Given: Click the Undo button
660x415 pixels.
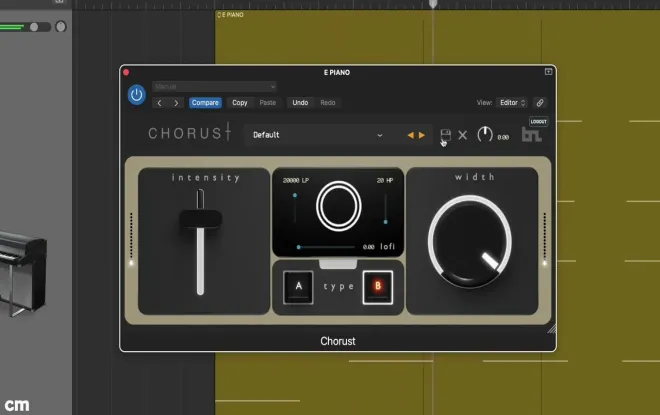Looking at the screenshot, I should coord(300,103).
